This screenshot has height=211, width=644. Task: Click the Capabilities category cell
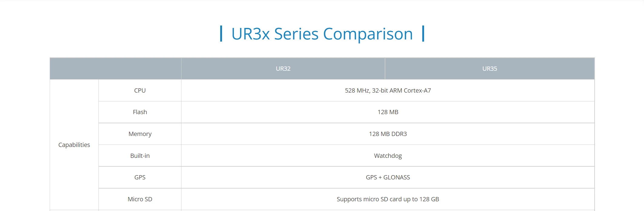coord(74,145)
